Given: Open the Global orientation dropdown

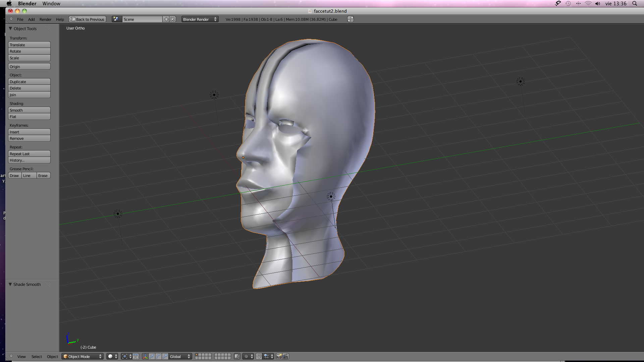Looking at the screenshot, I should point(180,356).
